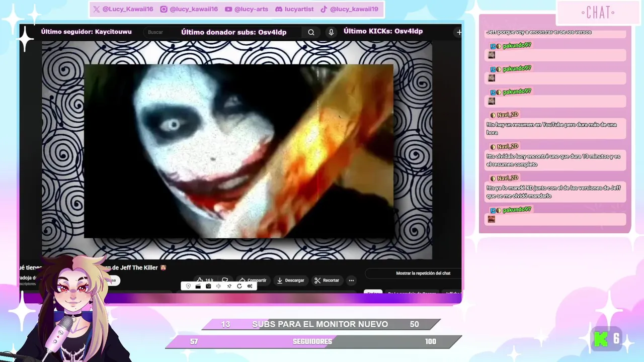644x362 pixels.
Task: Click the SEGUIDORES goal progress bar
Action: (313, 342)
